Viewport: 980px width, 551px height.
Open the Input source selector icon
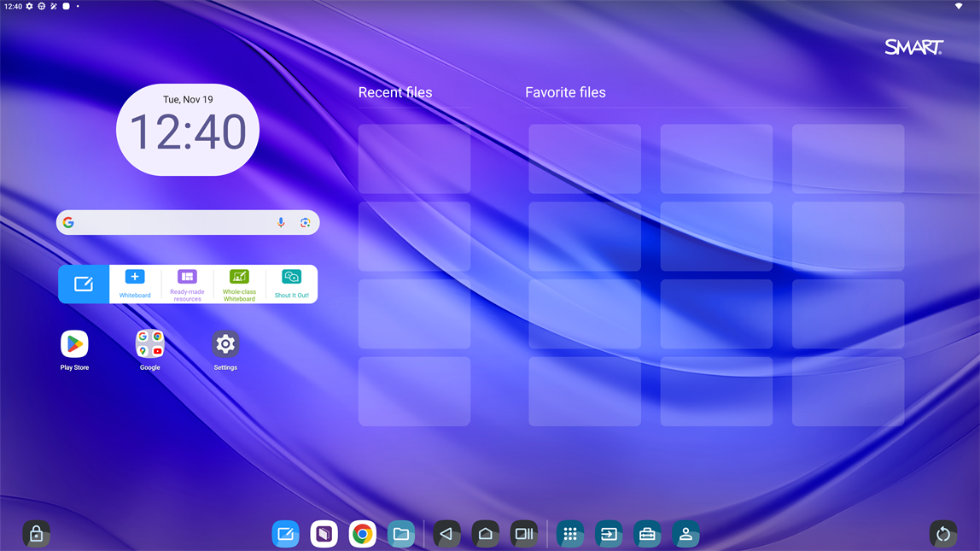click(x=609, y=534)
